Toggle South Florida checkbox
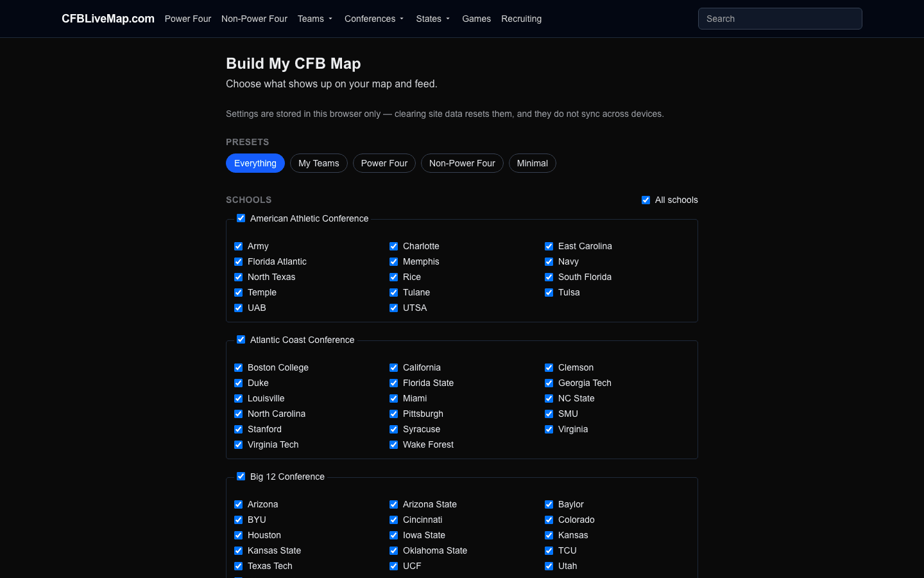The width and height of the screenshot is (924, 578). click(549, 277)
